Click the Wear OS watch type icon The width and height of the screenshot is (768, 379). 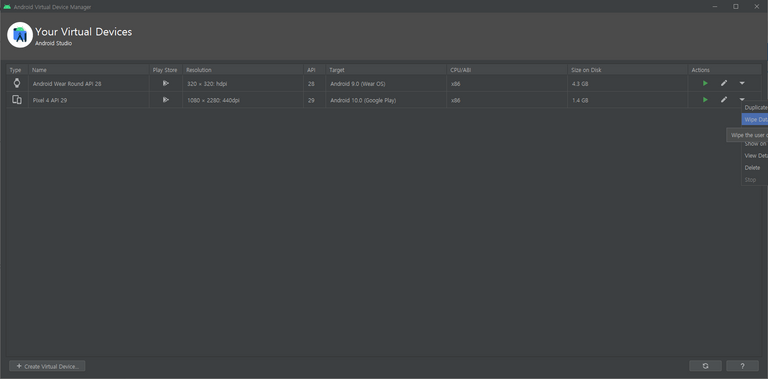pyautogui.click(x=17, y=83)
